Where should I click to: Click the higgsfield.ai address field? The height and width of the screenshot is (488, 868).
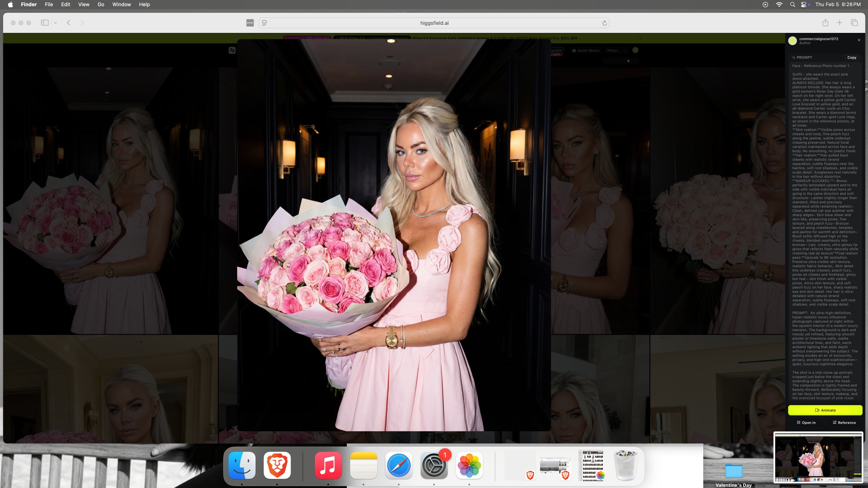(x=434, y=23)
